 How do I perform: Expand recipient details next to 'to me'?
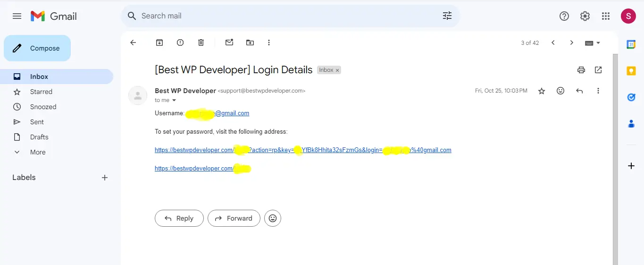[x=174, y=100]
